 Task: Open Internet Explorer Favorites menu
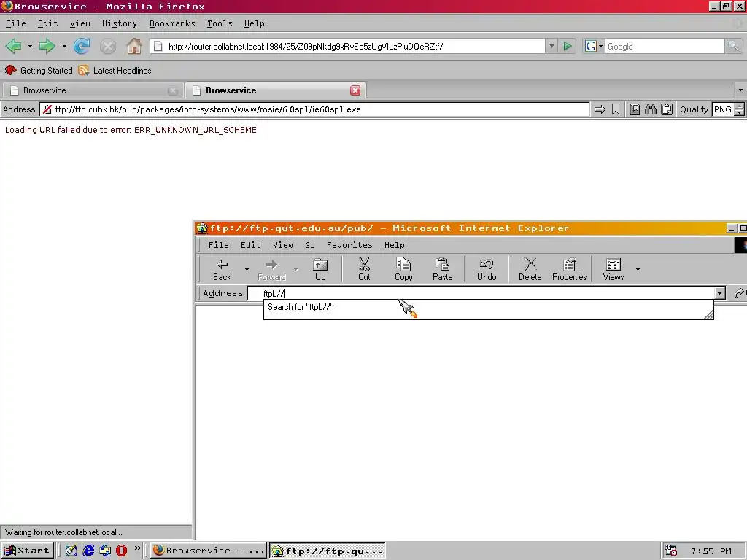(x=349, y=245)
